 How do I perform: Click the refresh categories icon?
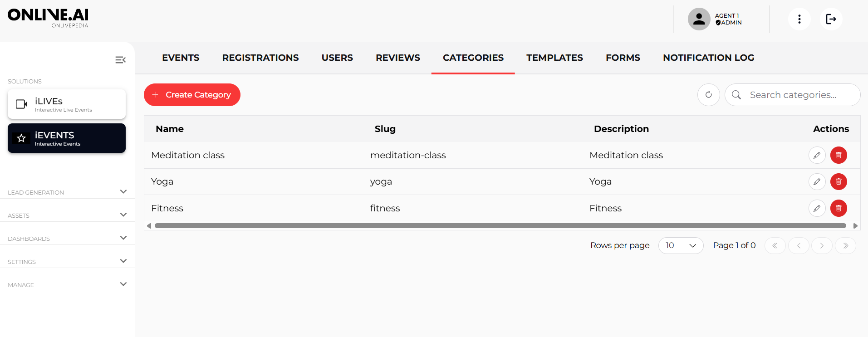coord(708,95)
